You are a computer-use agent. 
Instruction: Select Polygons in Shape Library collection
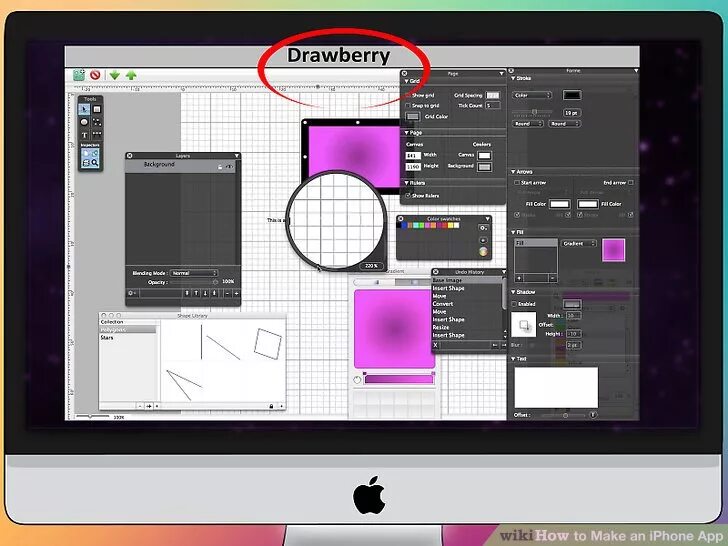pos(128,330)
